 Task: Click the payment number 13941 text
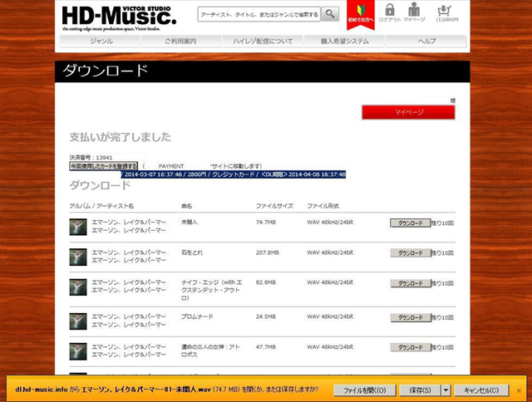pos(91,158)
